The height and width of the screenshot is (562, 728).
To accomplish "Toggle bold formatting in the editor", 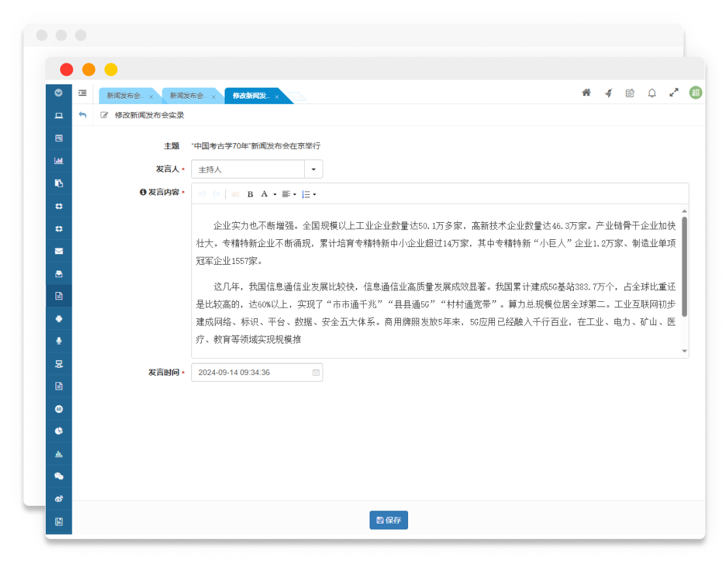I will 250,194.
